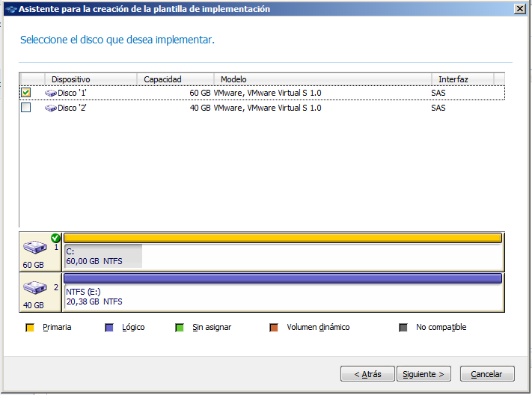Click the 'Volumen dinámico' legend label

click(x=318, y=327)
